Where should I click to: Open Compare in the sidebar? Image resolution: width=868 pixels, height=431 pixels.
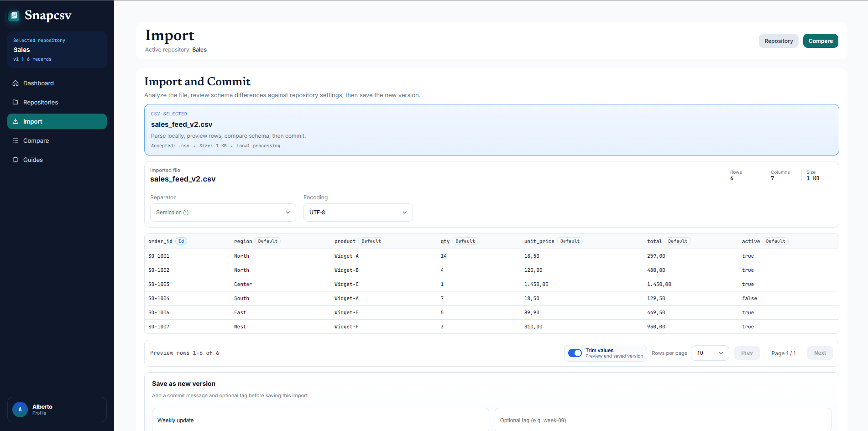(57, 140)
